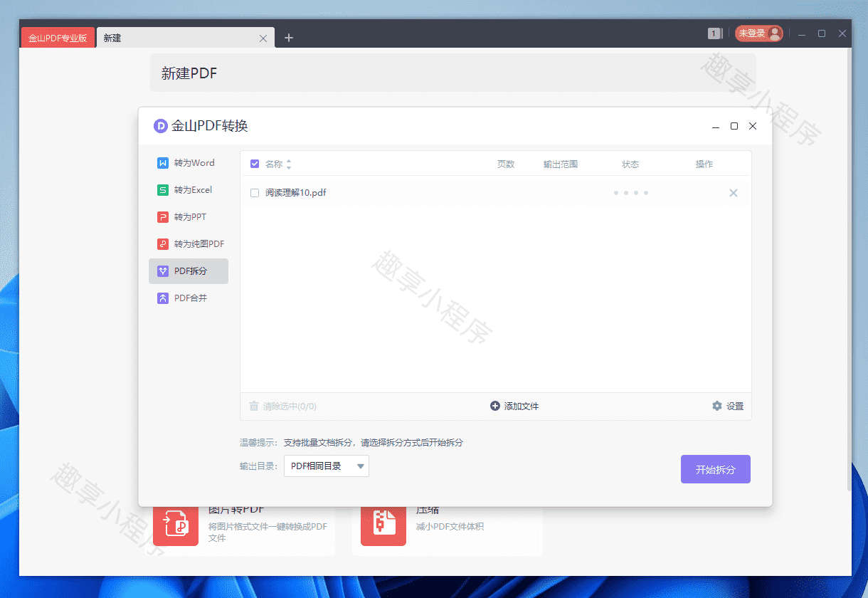The width and height of the screenshot is (868, 598).
Task: Switch to the 金山PDF专业版 tab
Action: 58,38
